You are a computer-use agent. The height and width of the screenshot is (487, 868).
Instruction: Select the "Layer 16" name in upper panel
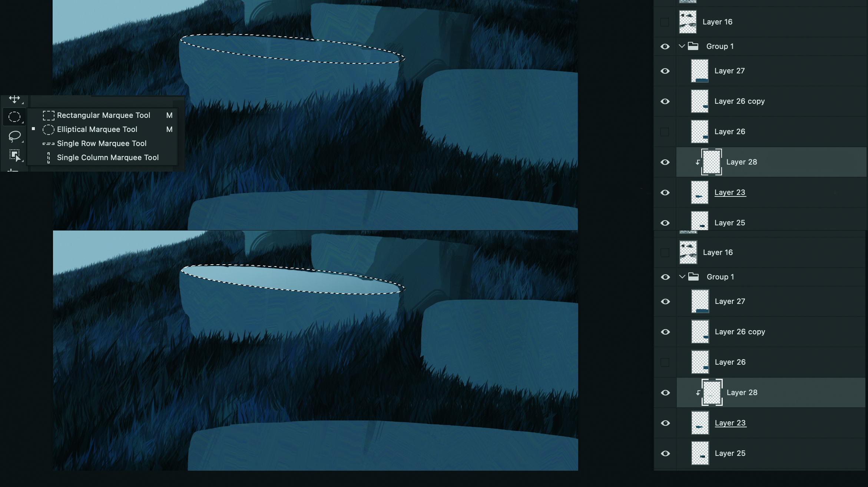click(x=718, y=22)
